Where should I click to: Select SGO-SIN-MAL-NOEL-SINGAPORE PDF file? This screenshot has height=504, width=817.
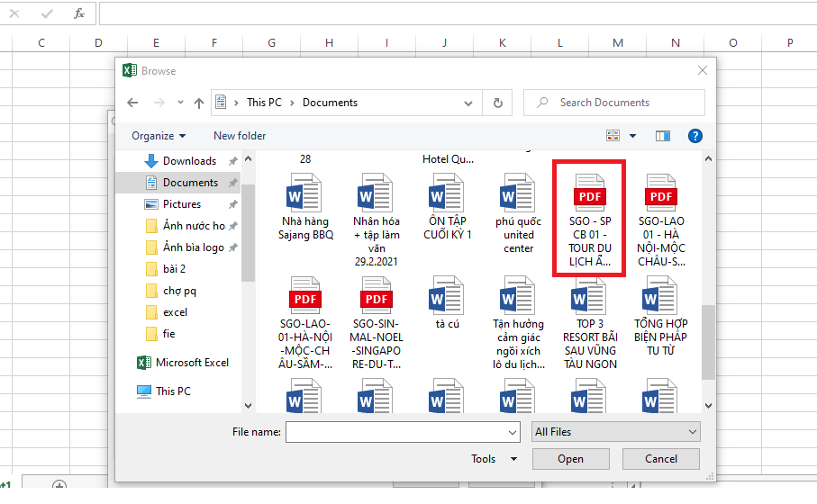coord(377,323)
